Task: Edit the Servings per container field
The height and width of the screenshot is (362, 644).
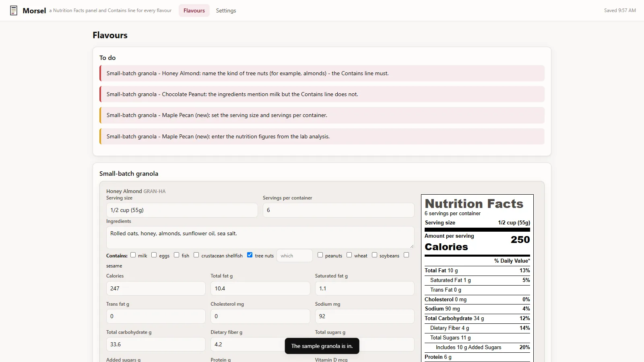Action: click(339, 210)
